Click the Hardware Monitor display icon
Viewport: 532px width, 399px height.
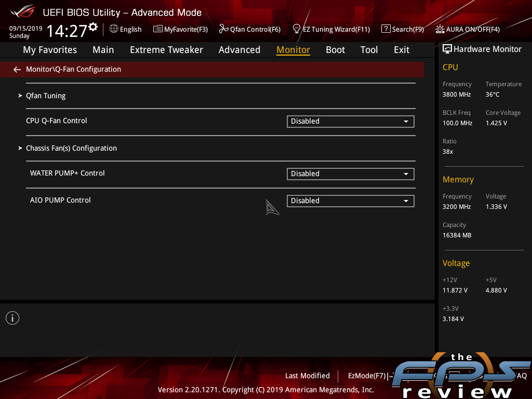click(447, 49)
